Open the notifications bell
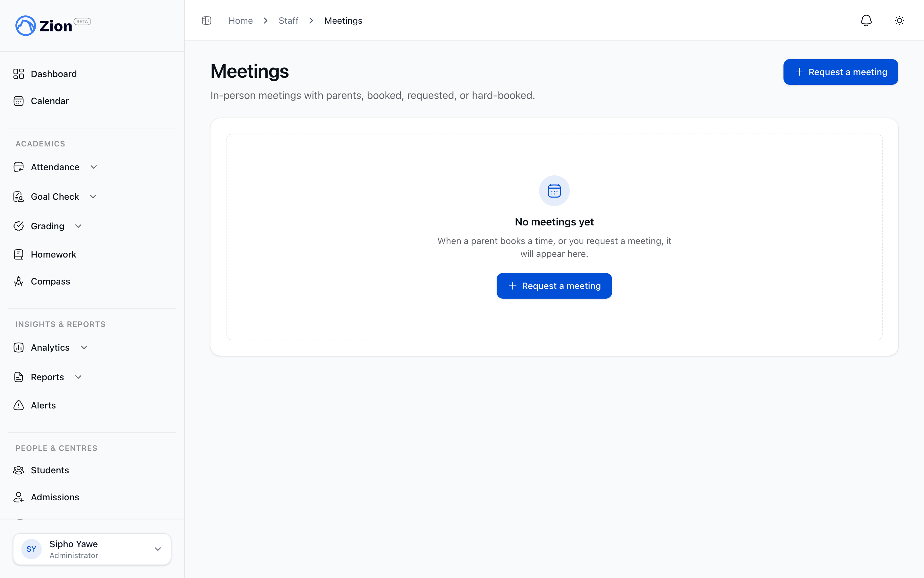 (x=866, y=21)
